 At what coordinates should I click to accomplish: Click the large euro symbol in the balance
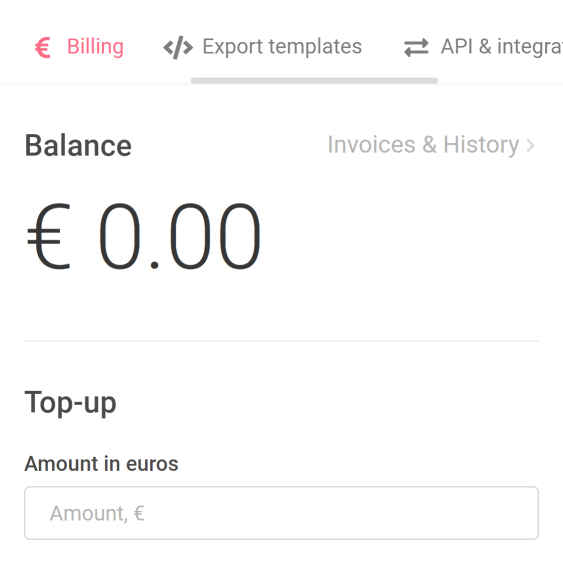click(x=48, y=236)
